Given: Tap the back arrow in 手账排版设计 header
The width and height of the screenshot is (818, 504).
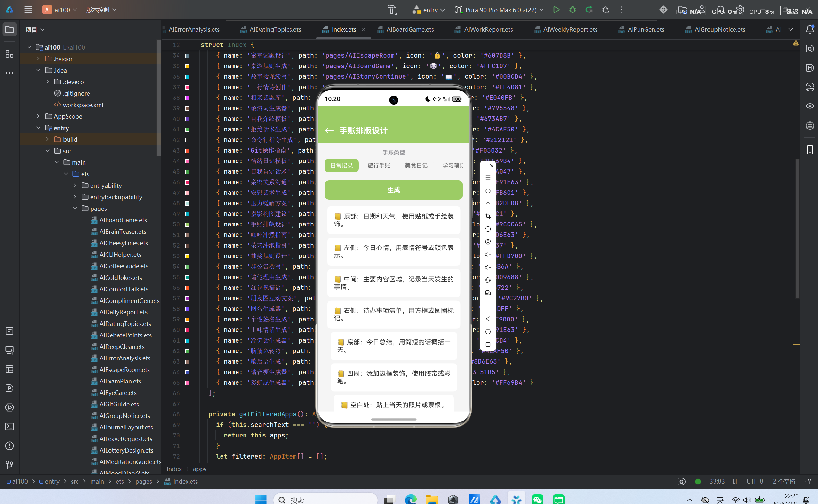Looking at the screenshot, I should pos(329,131).
